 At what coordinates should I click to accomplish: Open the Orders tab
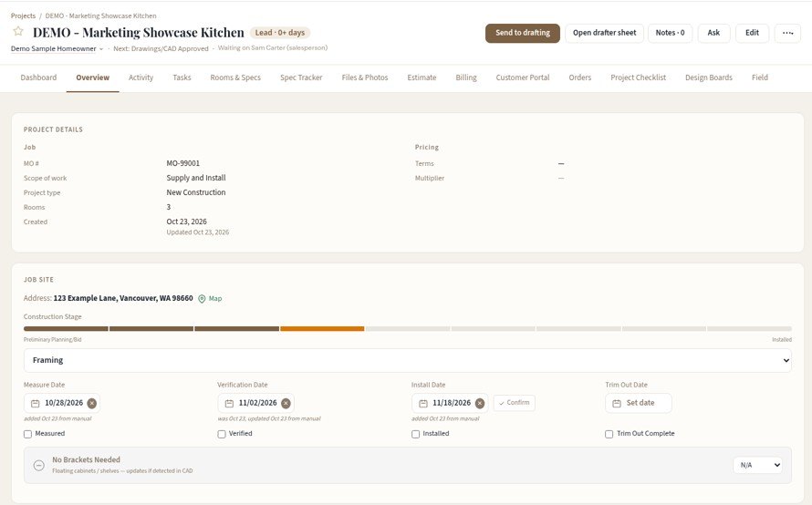580,77
